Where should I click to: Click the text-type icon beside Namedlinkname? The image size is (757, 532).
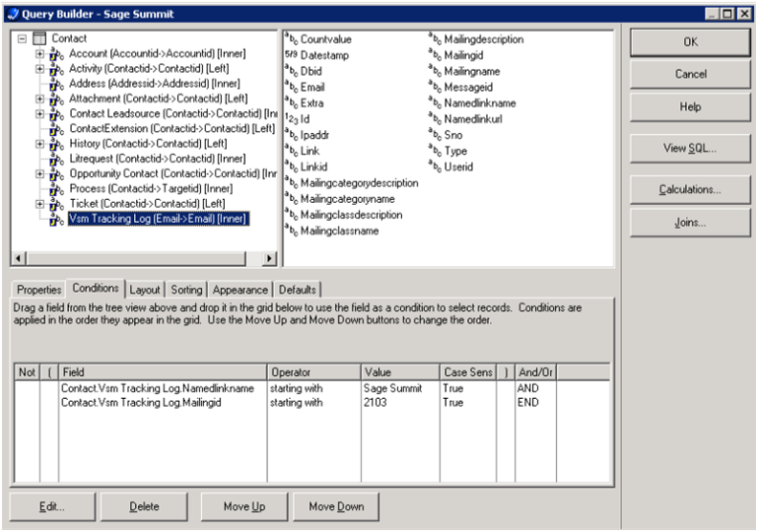(x=435, y=102)
